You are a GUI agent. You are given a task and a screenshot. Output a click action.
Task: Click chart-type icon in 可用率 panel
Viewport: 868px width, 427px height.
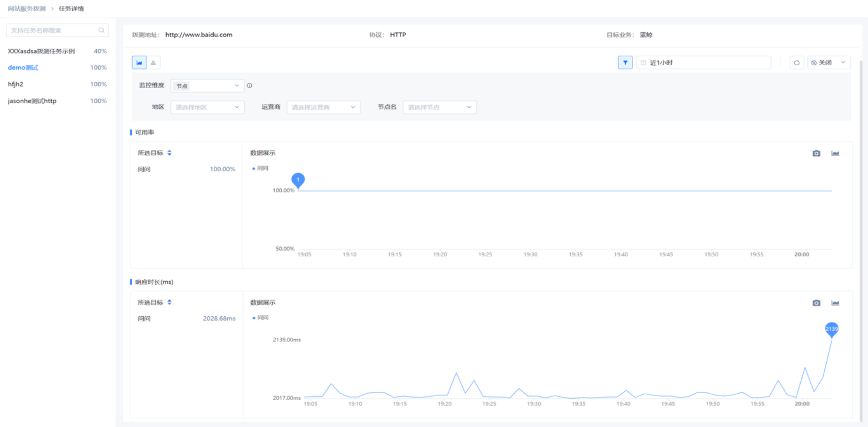(835, 153)
